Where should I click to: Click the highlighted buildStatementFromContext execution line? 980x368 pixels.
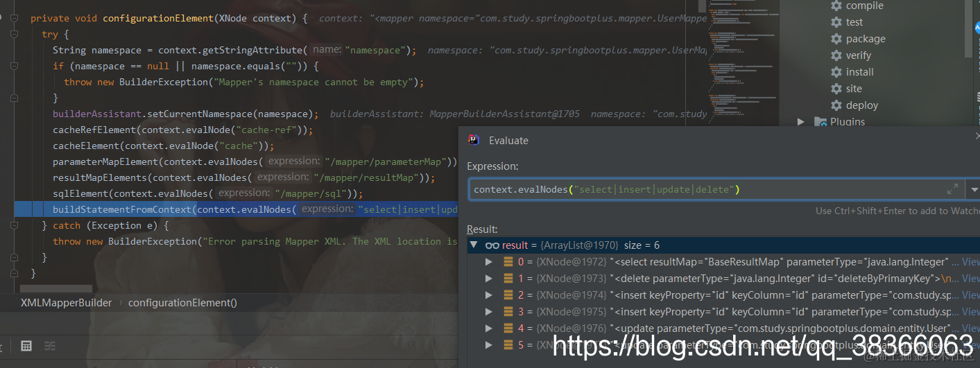236,209
